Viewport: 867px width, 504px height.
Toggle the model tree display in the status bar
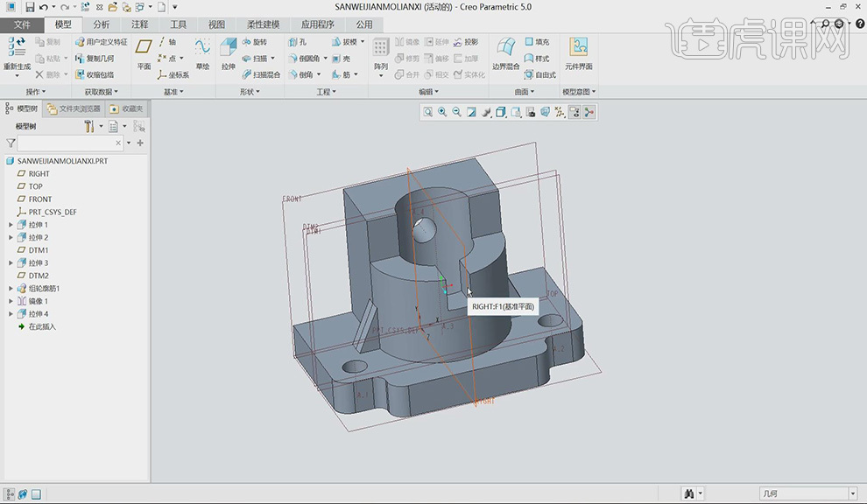coord(10,494)
